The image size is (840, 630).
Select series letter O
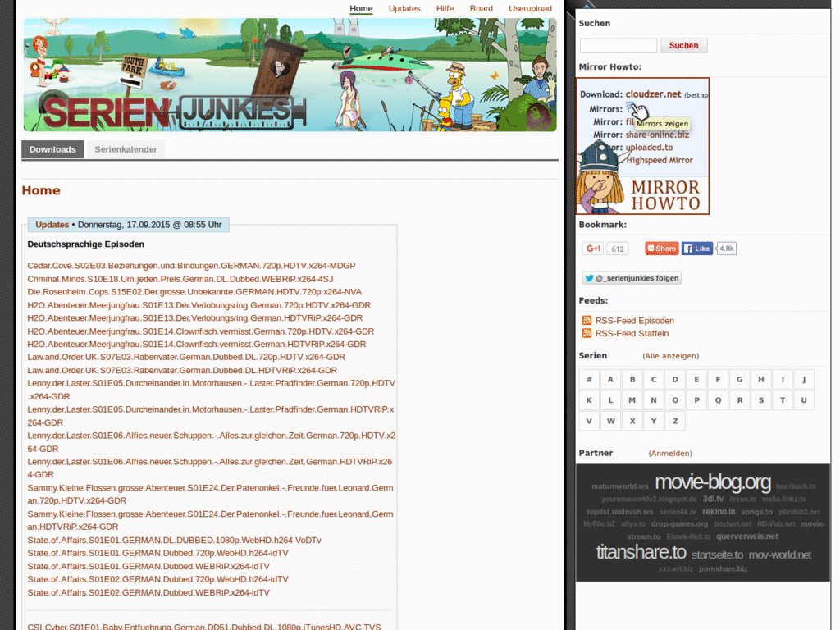tap(675, 400)
